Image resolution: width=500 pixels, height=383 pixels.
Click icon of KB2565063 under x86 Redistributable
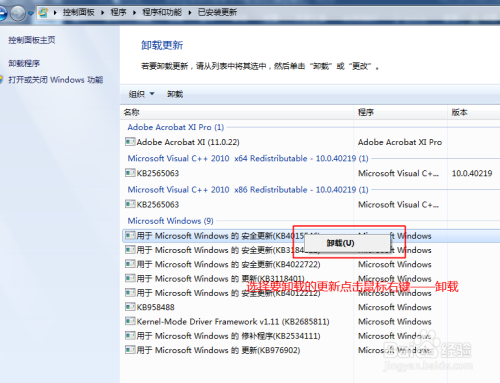point(130,204)
